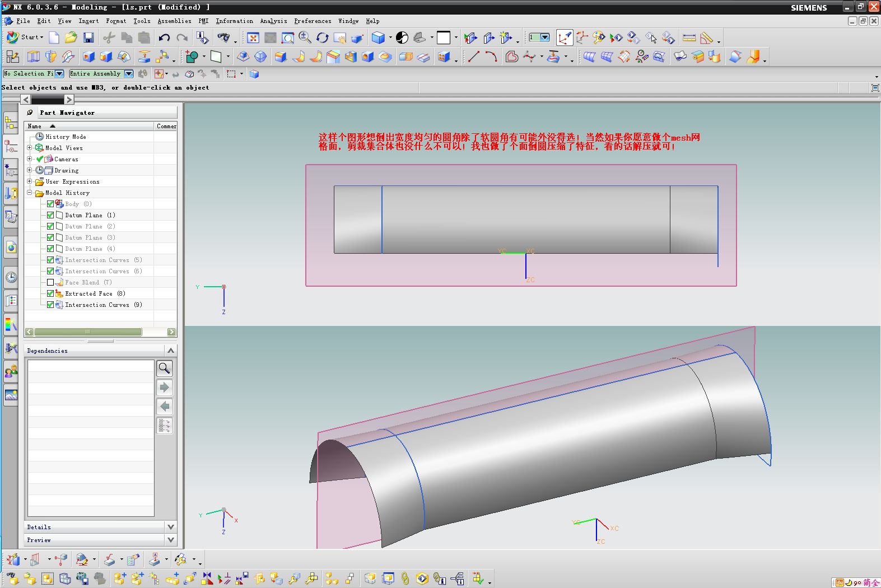Click the right arrow in Dependencies panel
The width and height of the screenshot is (881, 588).
[164, 387]
